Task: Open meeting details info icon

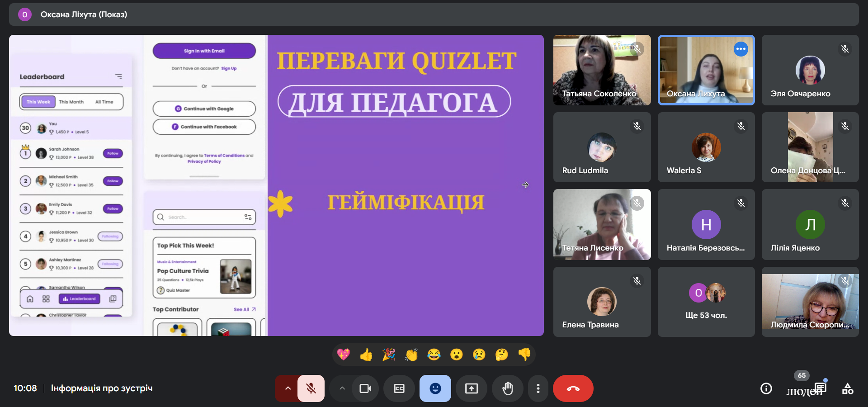Action: coord(766,388)
